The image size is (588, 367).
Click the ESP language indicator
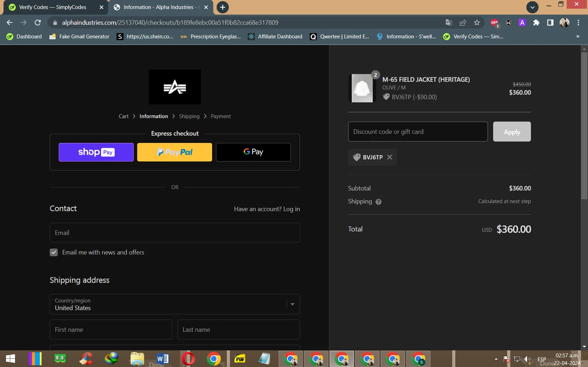tap(542, 359)
